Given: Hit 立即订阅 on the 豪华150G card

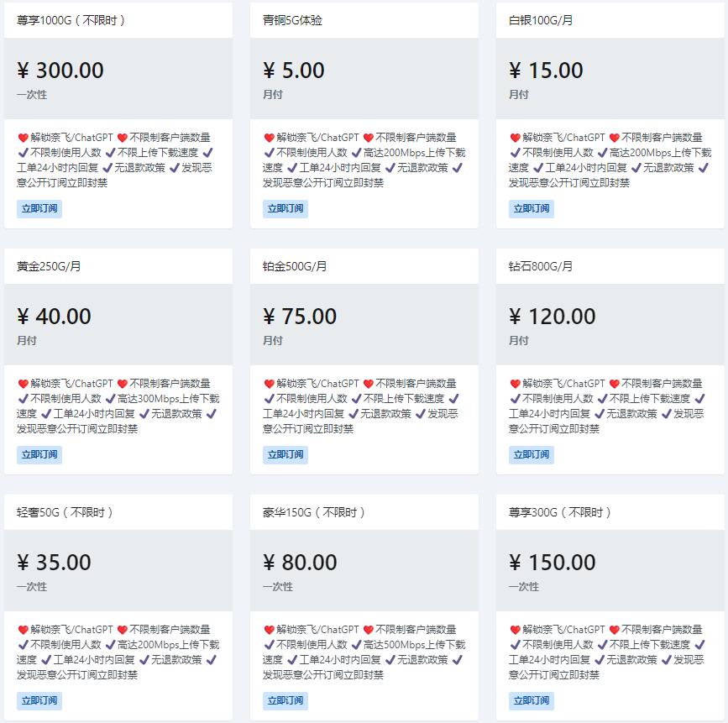Looking at the screenshot, I should pos(285,700).
